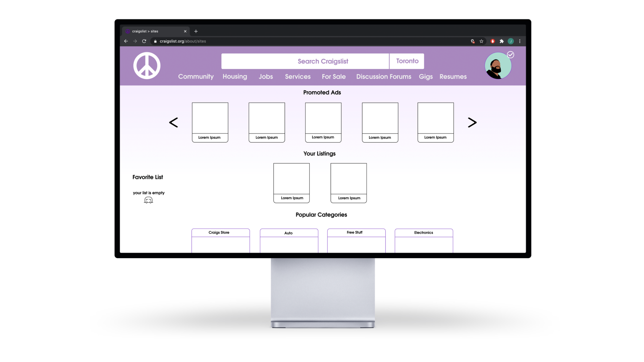Viewport: 644px width, 362px height.
Task: Show previous promoted ads with left chevron
Action: (x=174, y=122)
